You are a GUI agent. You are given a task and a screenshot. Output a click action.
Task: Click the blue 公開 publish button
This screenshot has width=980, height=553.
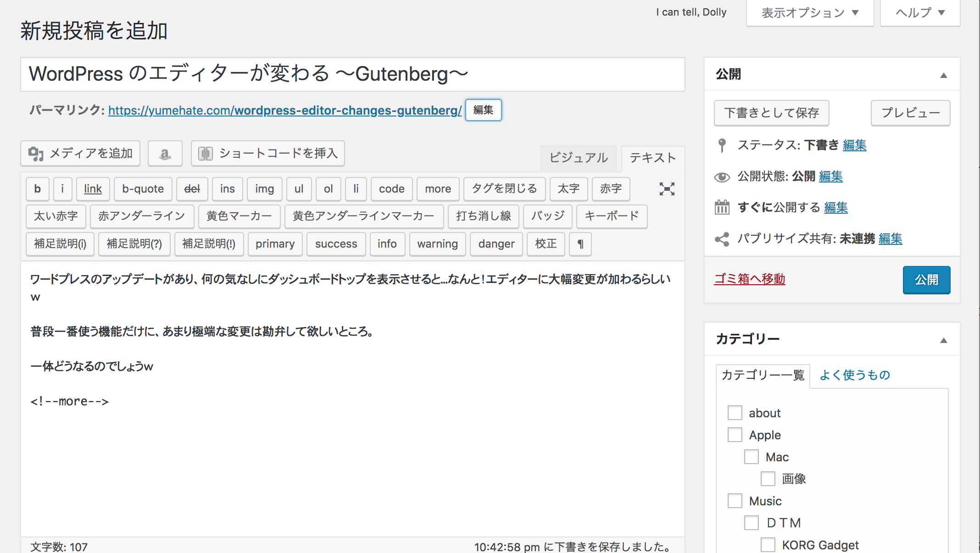pyautogui.click(x=927, y=280)
